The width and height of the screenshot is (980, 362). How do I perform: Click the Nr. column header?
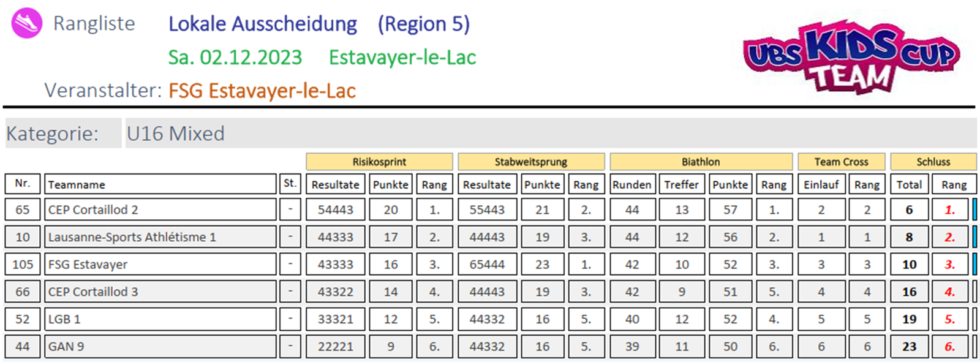23,184
